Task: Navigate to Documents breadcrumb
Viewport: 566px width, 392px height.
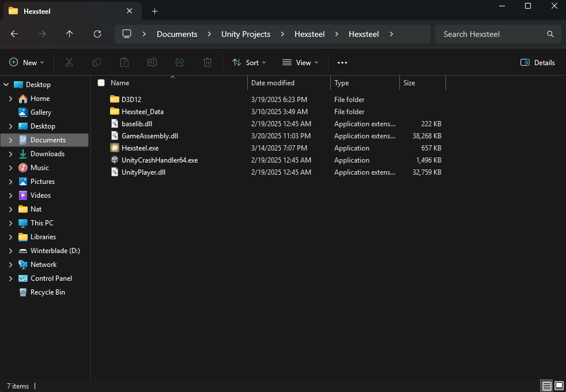Action: click(177, 34)
